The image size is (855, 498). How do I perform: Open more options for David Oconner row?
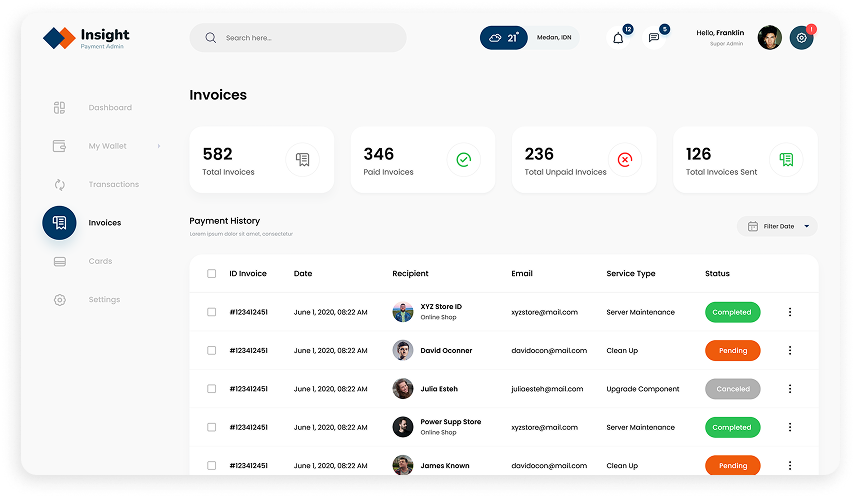click(790, 350)
